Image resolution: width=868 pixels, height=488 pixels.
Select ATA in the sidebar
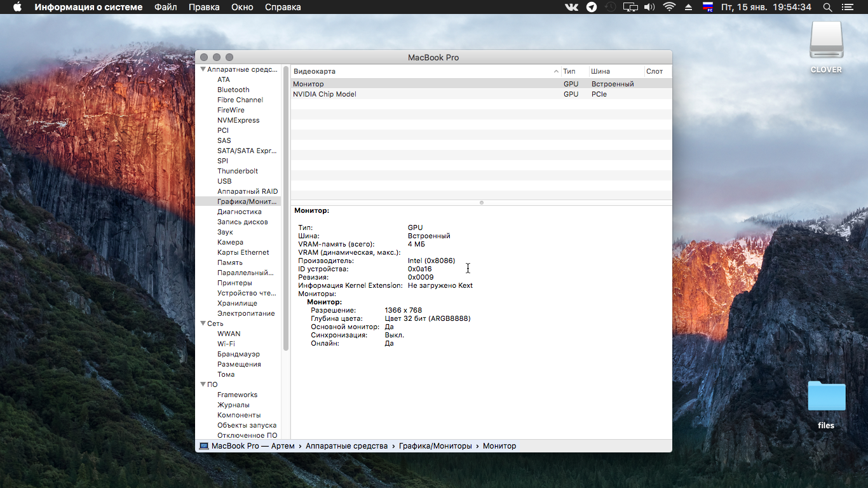coord(224,79)
